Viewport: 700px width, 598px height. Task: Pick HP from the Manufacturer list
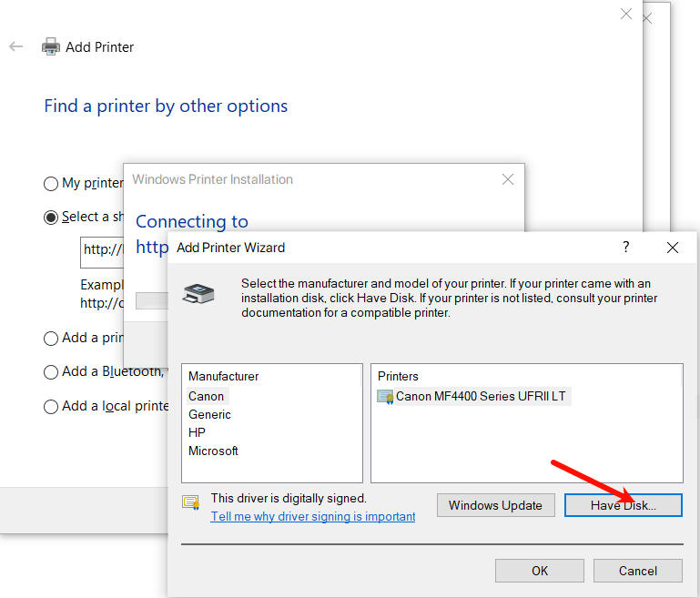[197, 432]
